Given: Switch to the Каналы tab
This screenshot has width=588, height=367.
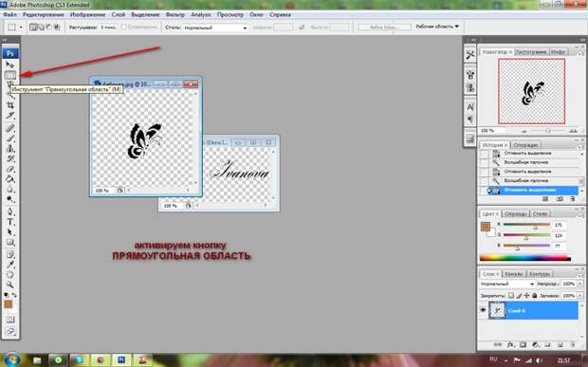Looking at the screenshot, I should click(x=513, y=274).
